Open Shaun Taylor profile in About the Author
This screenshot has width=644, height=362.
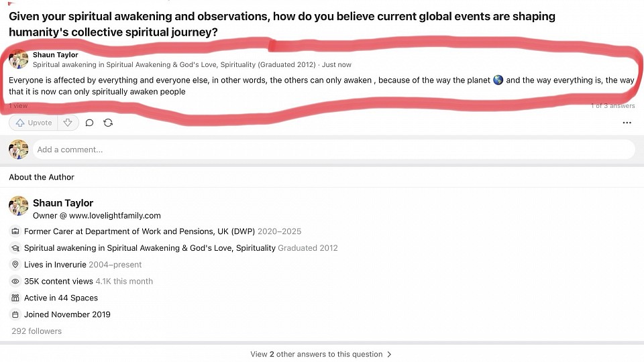[63, 203]
